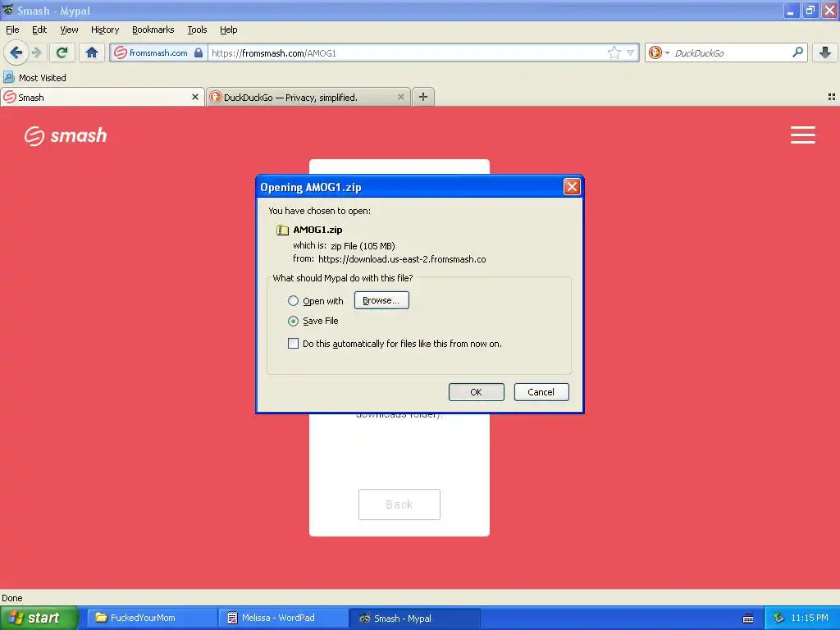Click the fromsmash.com site identity icon
Viewport: 840px width, 630px height.
click(121, 52)
